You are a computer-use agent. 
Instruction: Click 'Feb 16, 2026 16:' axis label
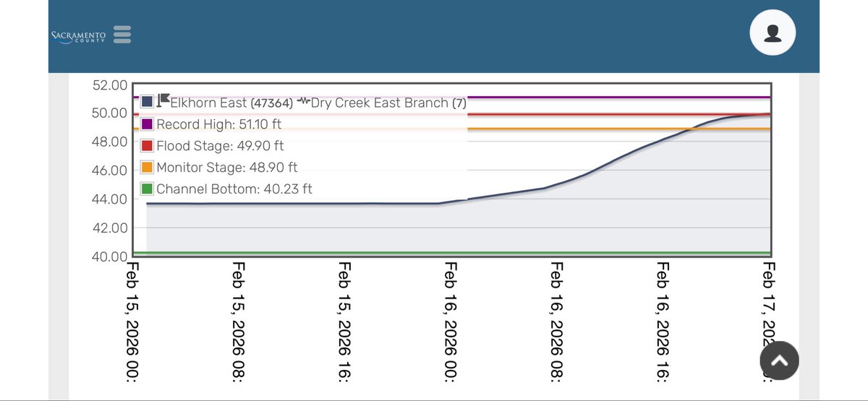663,322
